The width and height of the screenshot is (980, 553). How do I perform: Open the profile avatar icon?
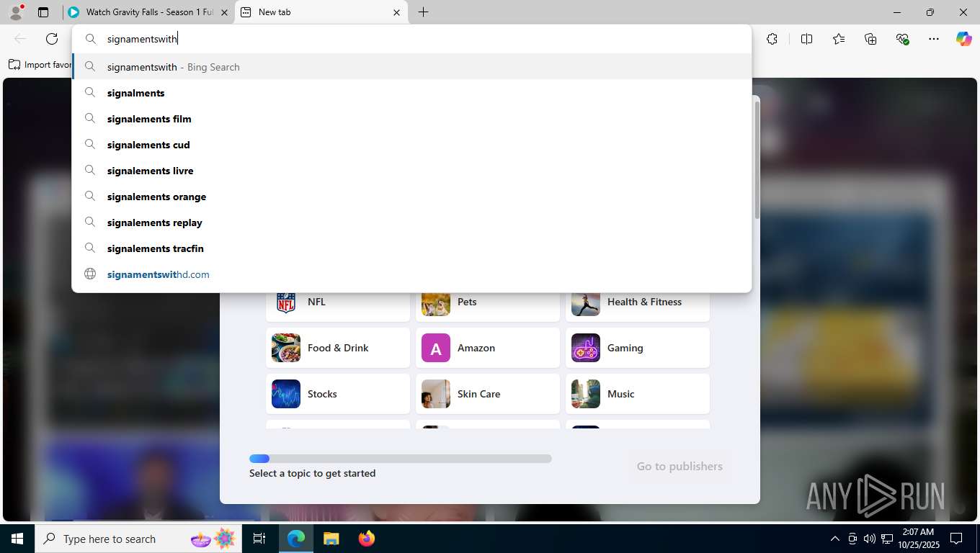[x=16, y=12]
